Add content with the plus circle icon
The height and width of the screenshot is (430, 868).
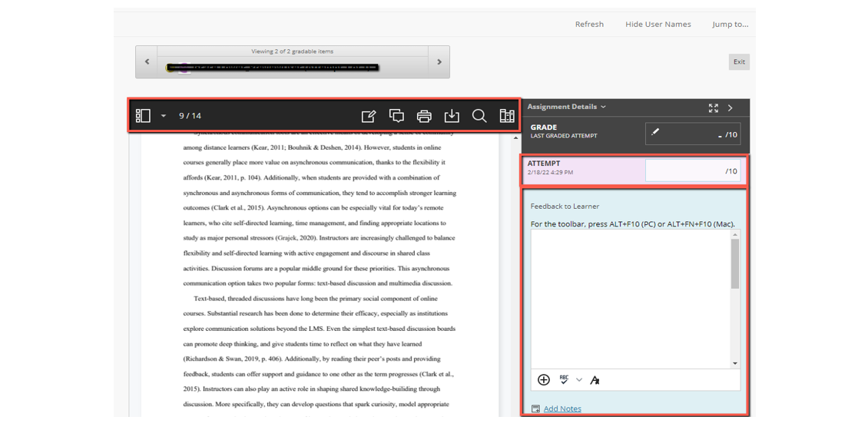pyautogui.click(x=544, y=379)
